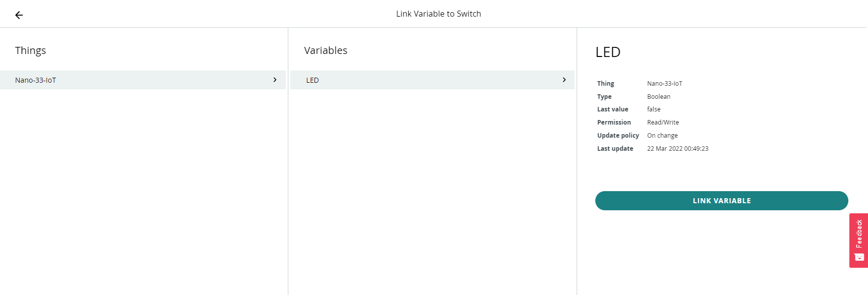Click the Boolean type value
The height and width of the screenshot is (295, 868).
tap(658, 97)
